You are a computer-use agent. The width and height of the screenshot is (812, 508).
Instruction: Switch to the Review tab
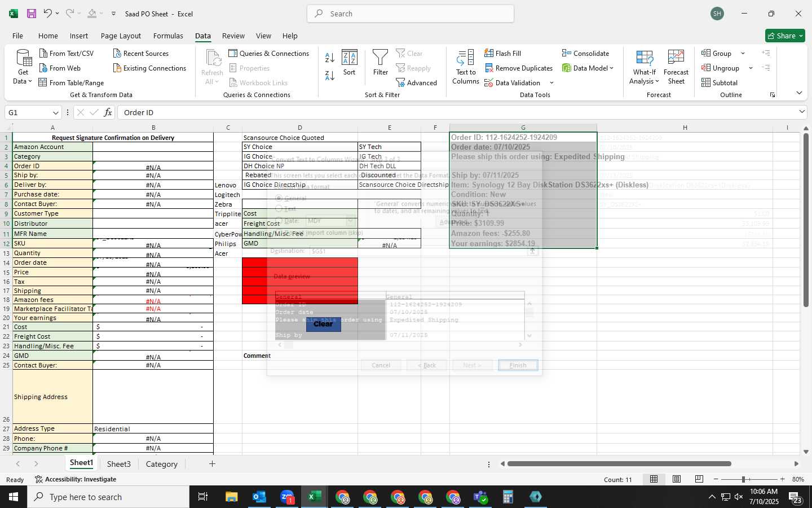[x=233, y=36]
